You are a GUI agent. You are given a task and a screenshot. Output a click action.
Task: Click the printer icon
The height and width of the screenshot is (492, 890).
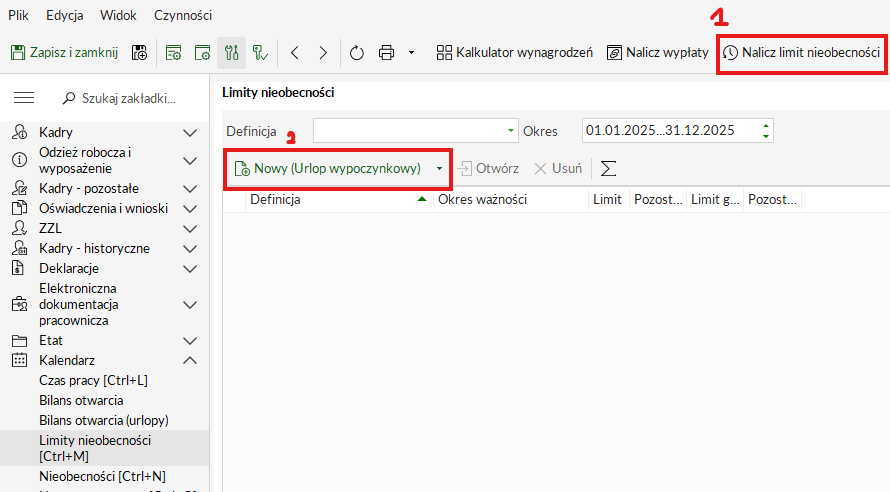click(x=387, y=52)
